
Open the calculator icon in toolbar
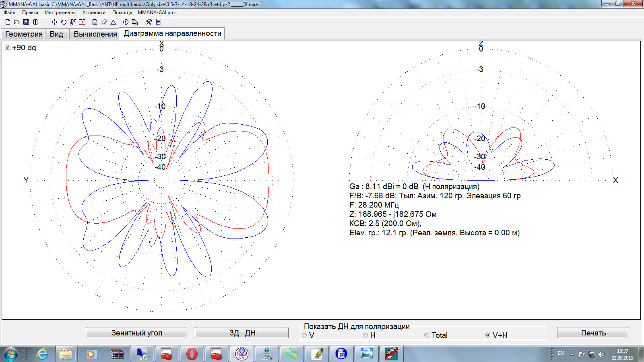point(159,22)
